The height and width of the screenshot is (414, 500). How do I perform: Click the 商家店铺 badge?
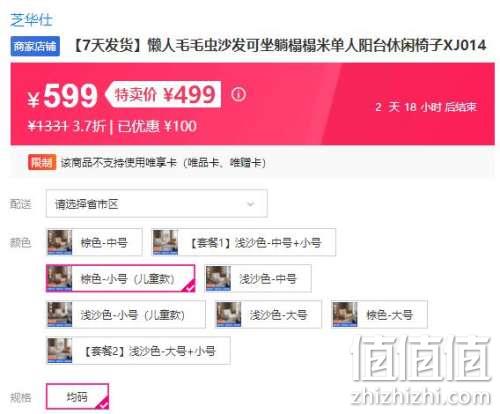coord(35,46)
